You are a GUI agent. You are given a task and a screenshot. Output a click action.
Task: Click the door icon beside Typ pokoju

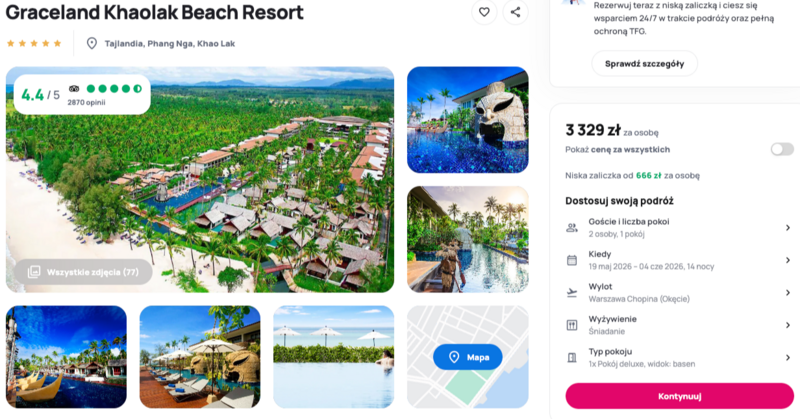pos(572,358)
